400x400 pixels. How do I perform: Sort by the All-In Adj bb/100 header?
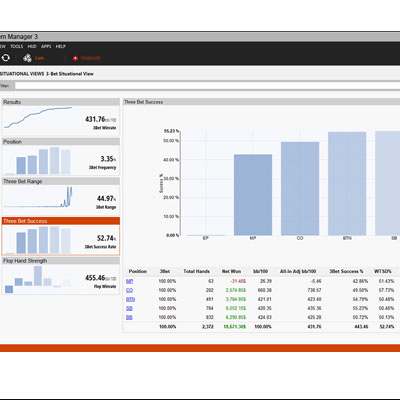pos(298,271)
